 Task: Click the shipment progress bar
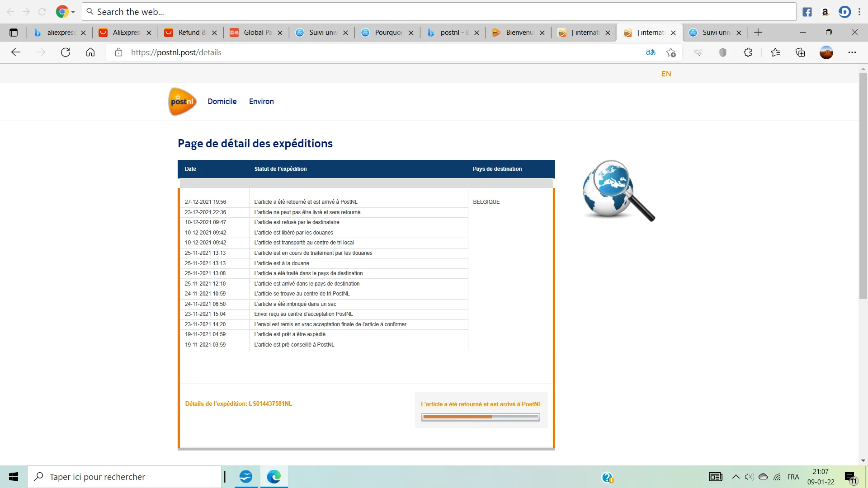click(481, 417)
